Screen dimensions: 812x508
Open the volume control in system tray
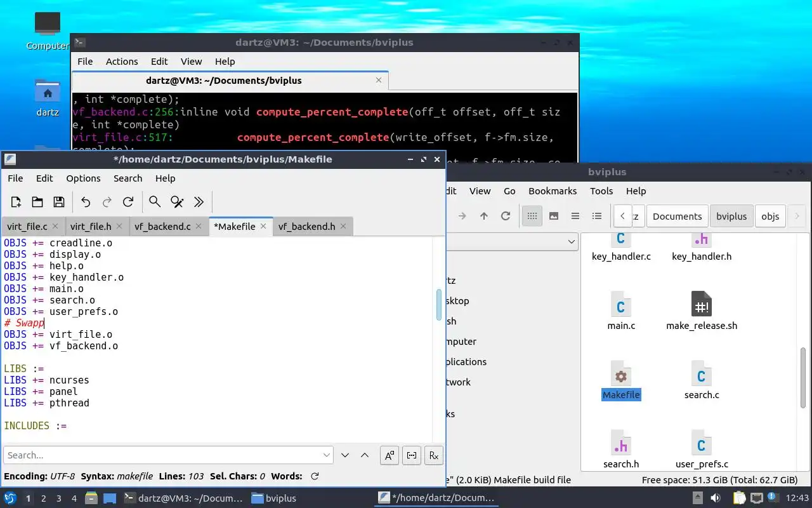click(716, 498)
